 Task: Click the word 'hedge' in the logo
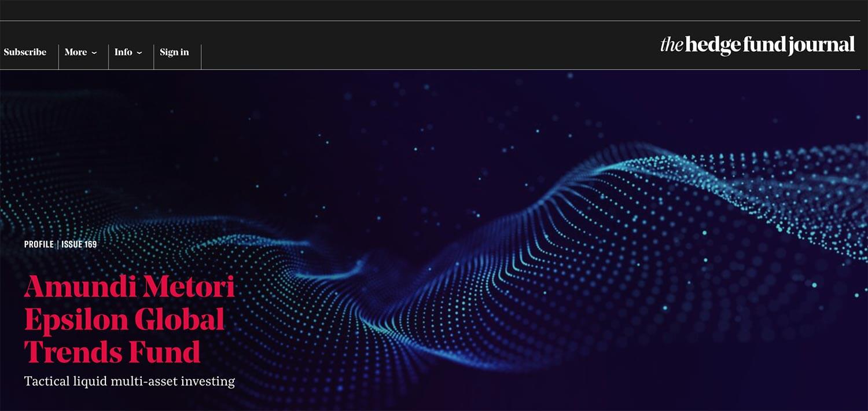point(712,46)
